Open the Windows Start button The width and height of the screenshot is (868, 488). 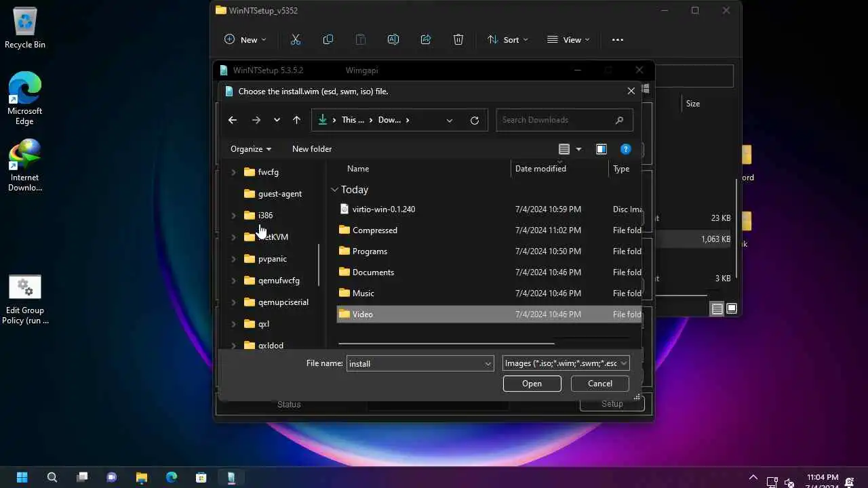click(x=22, y=477)
